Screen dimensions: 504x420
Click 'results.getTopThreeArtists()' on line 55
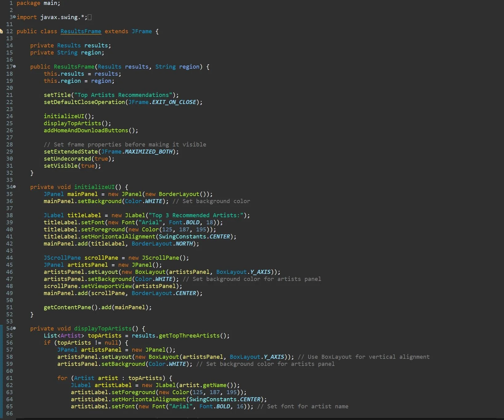[179, 336]
